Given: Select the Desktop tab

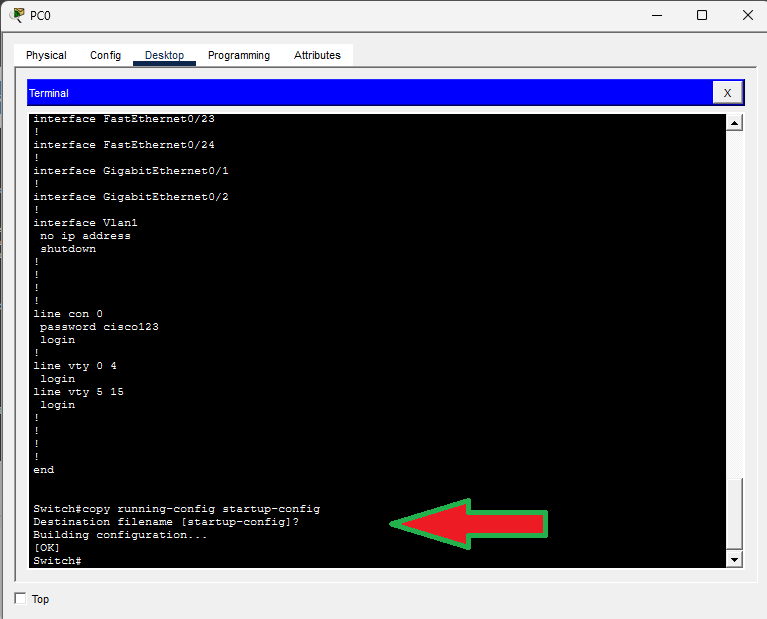Looking at the screenshot, I should pyautogui.click(x=164, y=56).
